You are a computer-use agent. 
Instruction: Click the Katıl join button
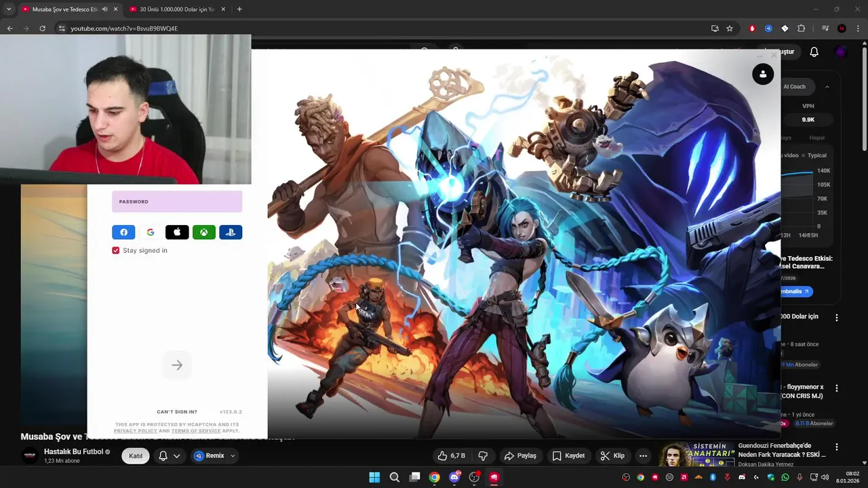136,455
